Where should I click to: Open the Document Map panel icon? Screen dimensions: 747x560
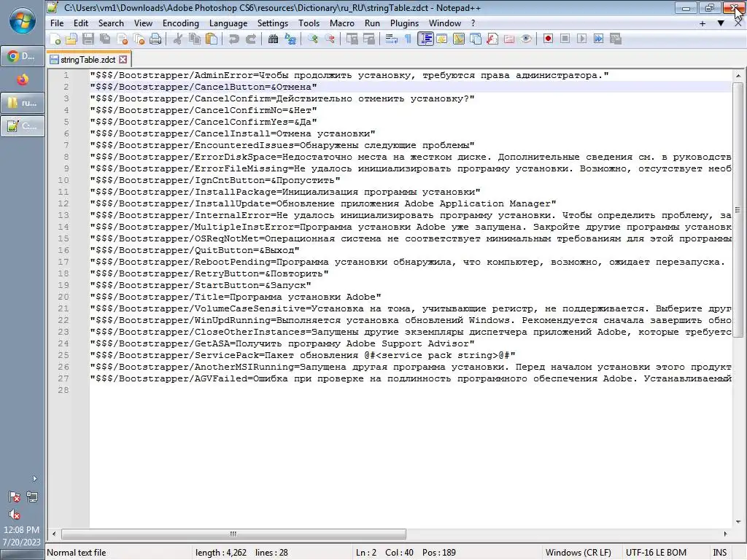point(459,39)
